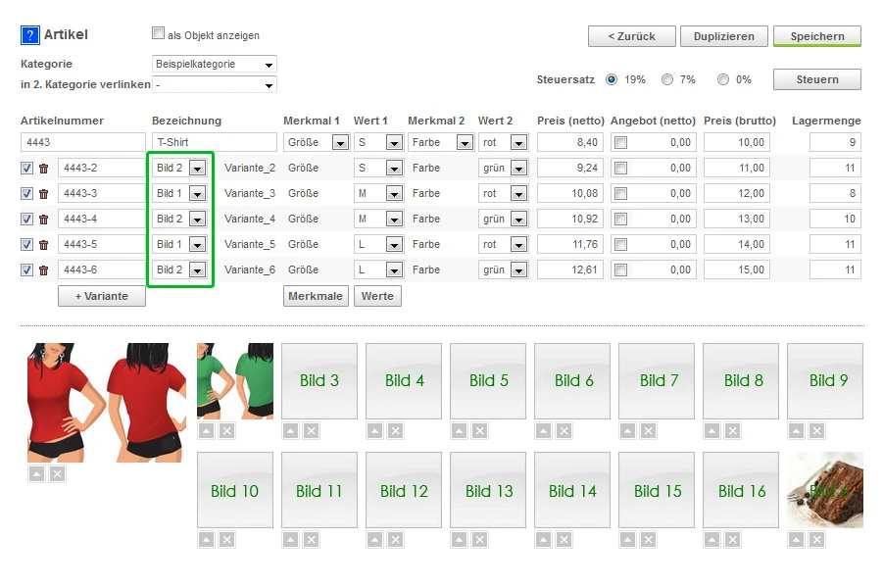Select the 7% Steuersatz radio button

[667, 79]
